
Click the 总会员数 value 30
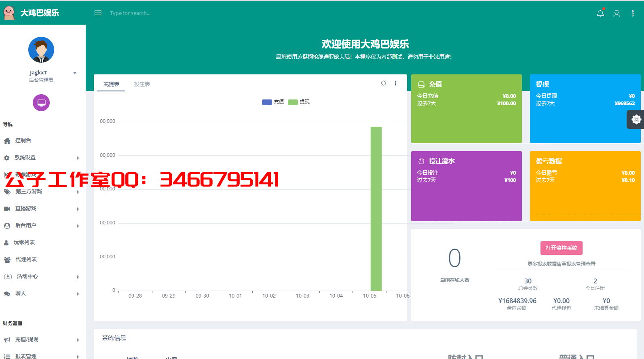528,281
